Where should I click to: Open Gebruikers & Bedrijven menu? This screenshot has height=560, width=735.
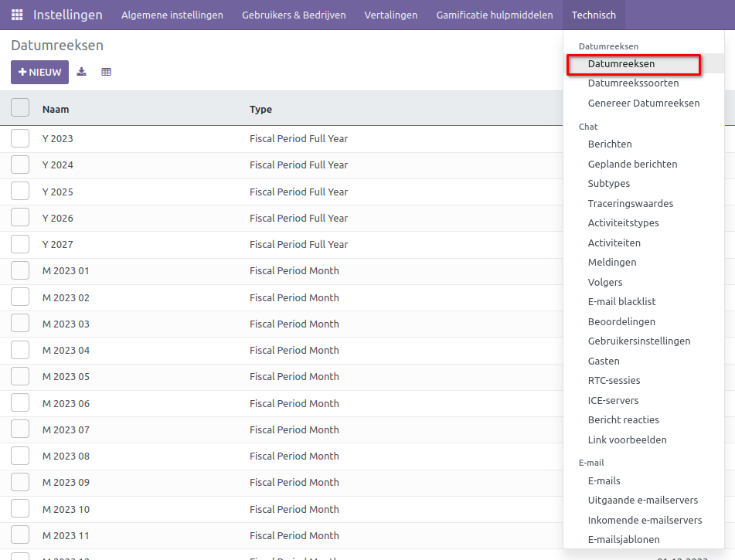pyautogui.click(x=294, y=15)
